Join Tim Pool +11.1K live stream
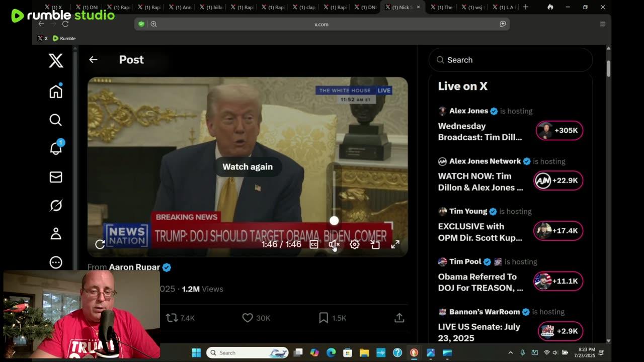Screen dimensions: 644x362 (558, 281)
